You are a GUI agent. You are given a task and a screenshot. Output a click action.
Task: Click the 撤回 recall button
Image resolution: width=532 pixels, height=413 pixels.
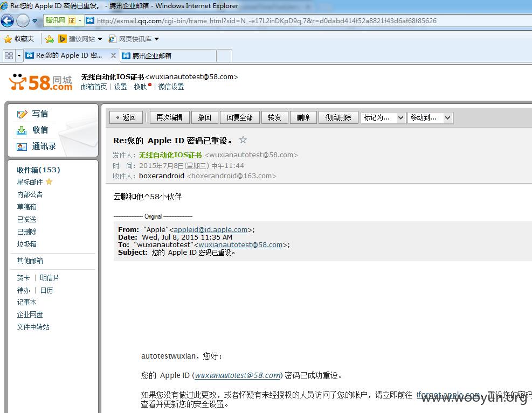205,118
